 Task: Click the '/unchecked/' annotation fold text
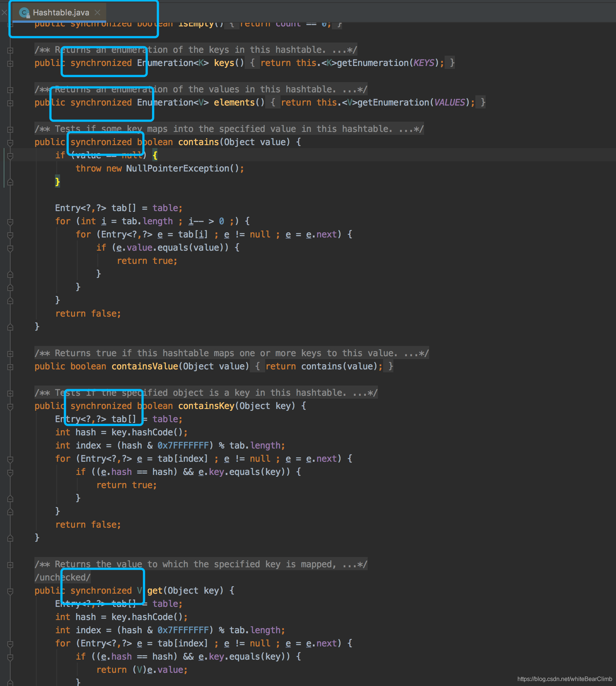(63, 578)
